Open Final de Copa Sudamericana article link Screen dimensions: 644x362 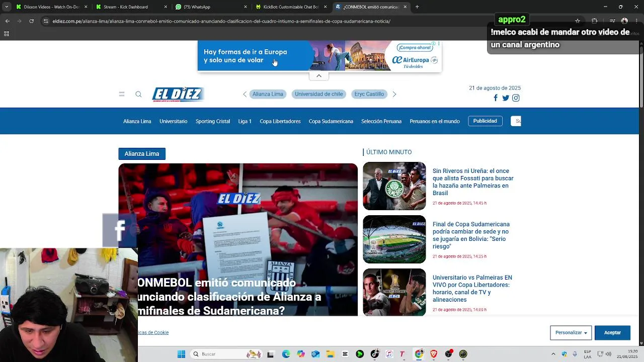point(471,235)
